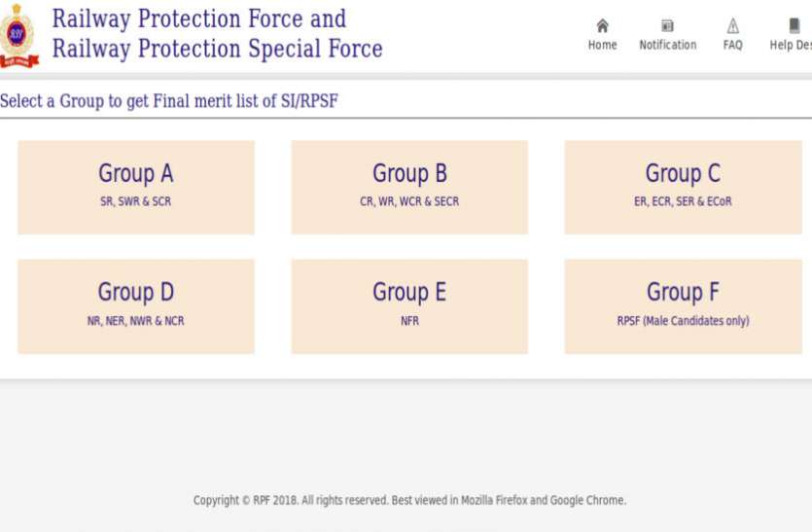Select Group A merit list card
This screenshot has height=532, width=812.
coord(136,188)
